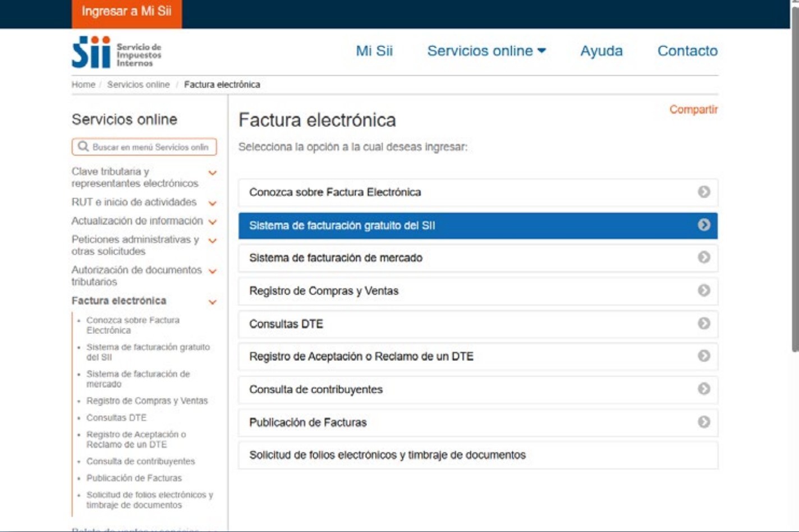Expand Autorización de documentos tributarios section

point(213,271)
